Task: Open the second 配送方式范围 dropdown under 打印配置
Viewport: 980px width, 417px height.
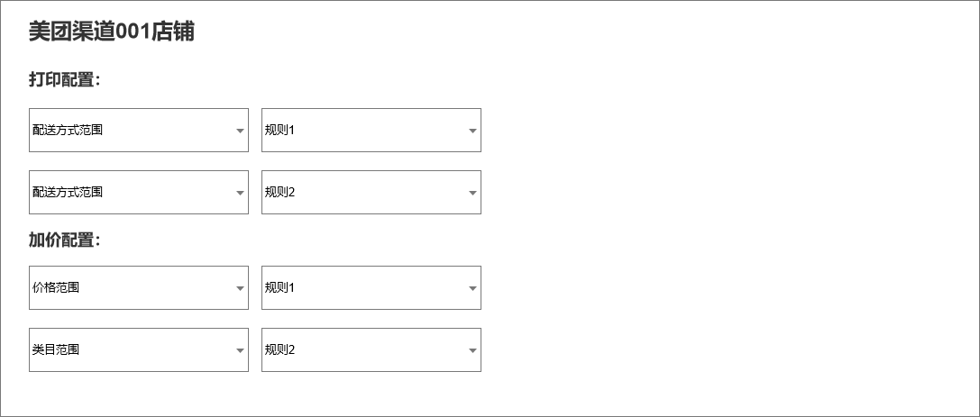Action: [138, 193]
